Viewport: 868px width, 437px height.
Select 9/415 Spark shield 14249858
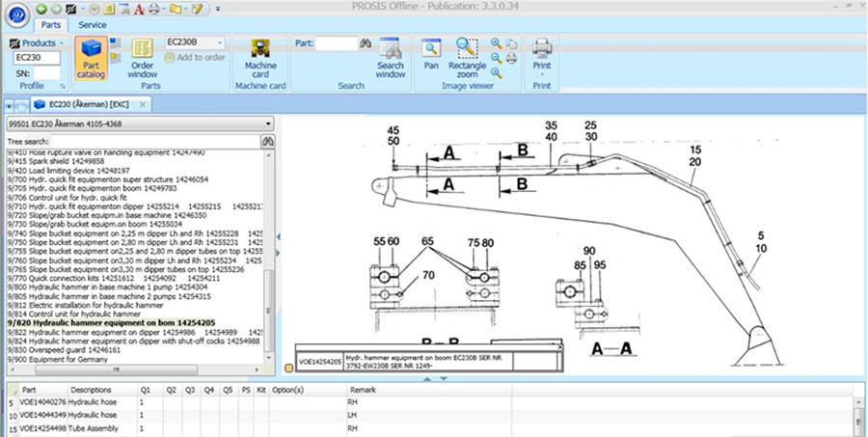click(56, 161)
